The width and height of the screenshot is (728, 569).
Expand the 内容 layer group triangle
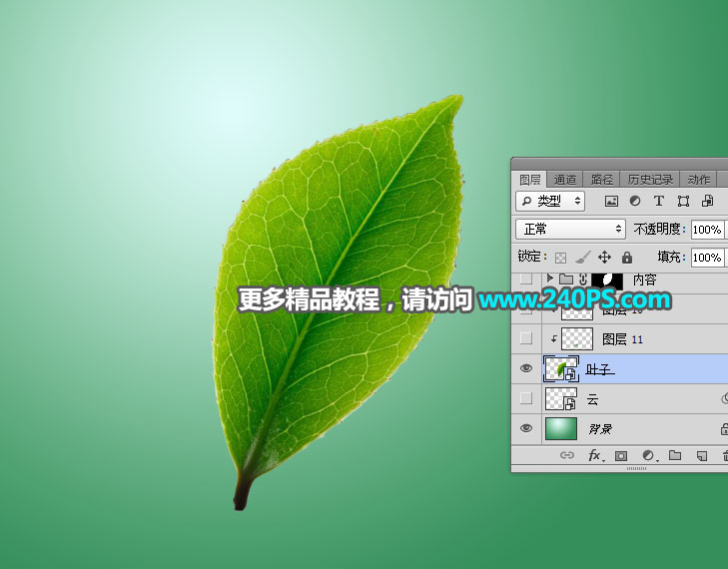pos(549,279)
